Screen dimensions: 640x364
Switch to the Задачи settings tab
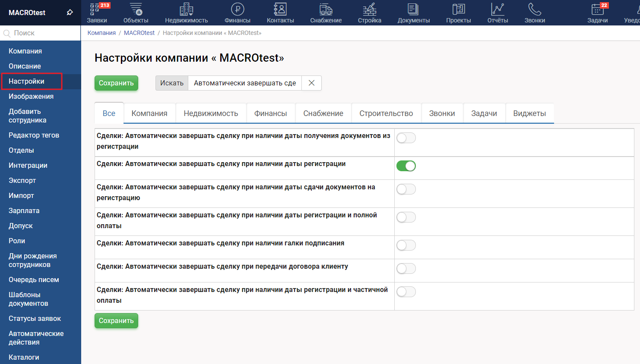click(x=484, y=113)
